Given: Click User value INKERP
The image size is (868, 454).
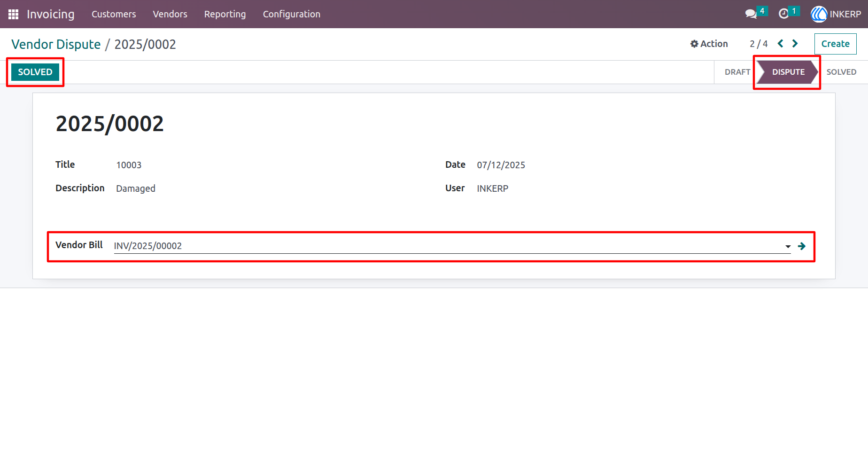Looking at the screenshot, I should click(493, 188).
